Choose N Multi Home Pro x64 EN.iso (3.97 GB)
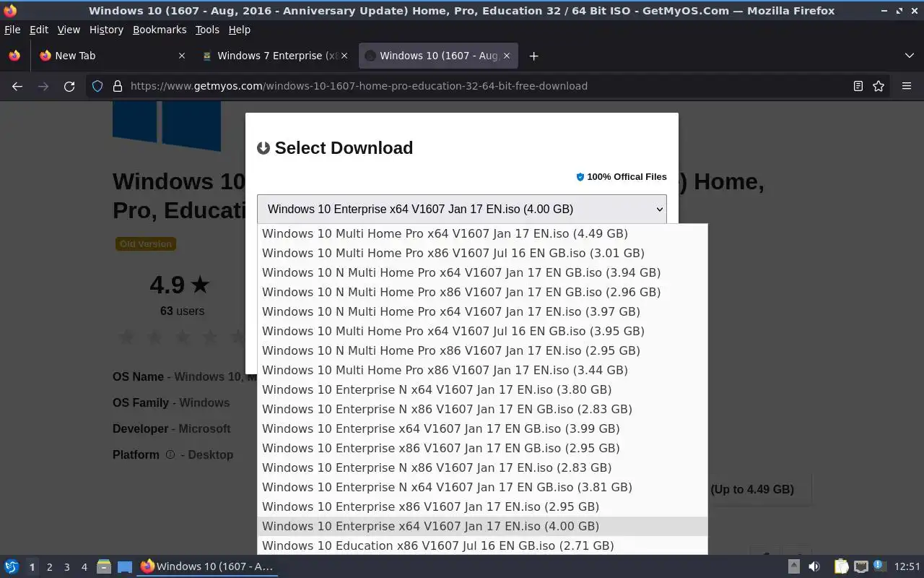 pyautogui.click(x=482, y=311)
